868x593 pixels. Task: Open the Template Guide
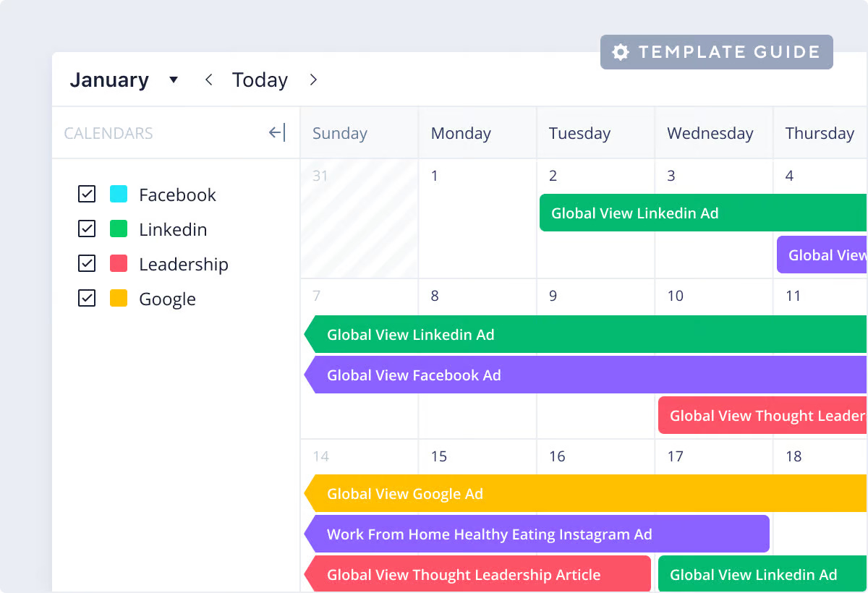tap(716, 51)
